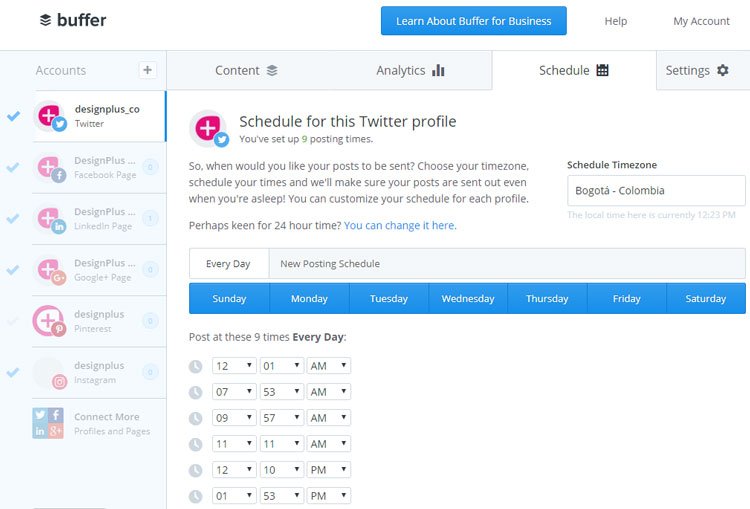Viewport: 750px width, 509px height.
Task: Click the Connect More social networks icon
Action: pyautogui.click(x=48, y=423)
